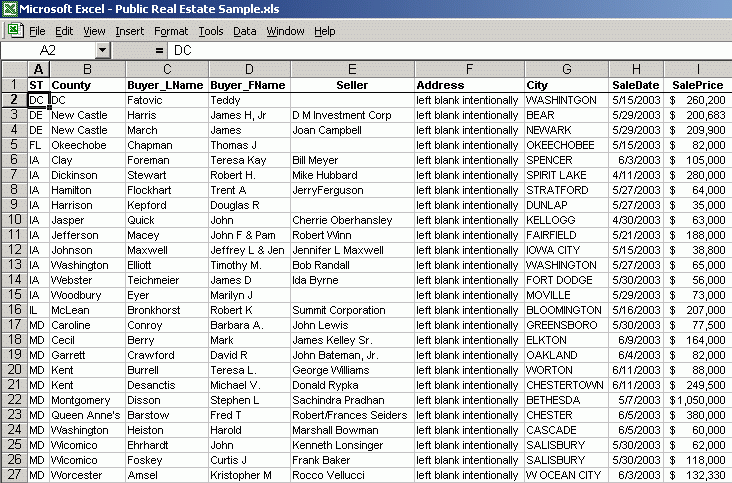Click the Buyer_FName header cell
Image resolution: width=732 pixels, height=483 pixels.
pyautogui.click(x=249, y=85)
